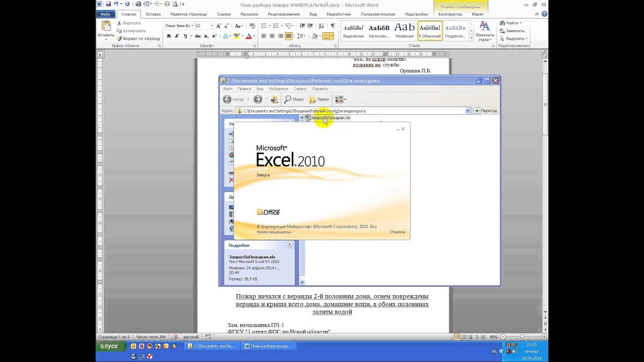Open the font name Times New Roman dropdown
This screenshot has height=362, width=644.
point(192,26)
